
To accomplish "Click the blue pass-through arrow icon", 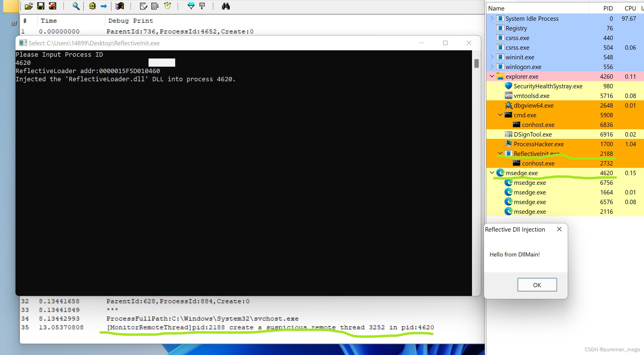I will pos(104,6).
